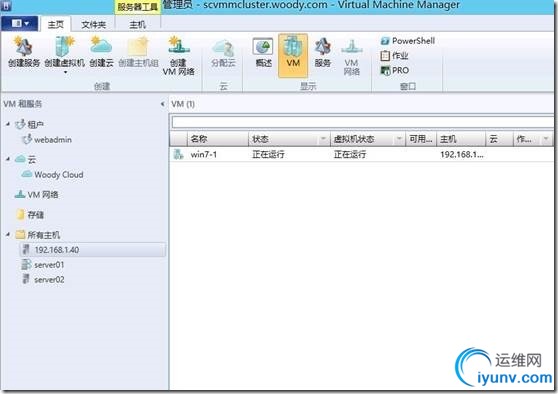Open the 作业 (Jobs) window
The width and height of the screenshot is (558, 394).
(x=394, y=56)
